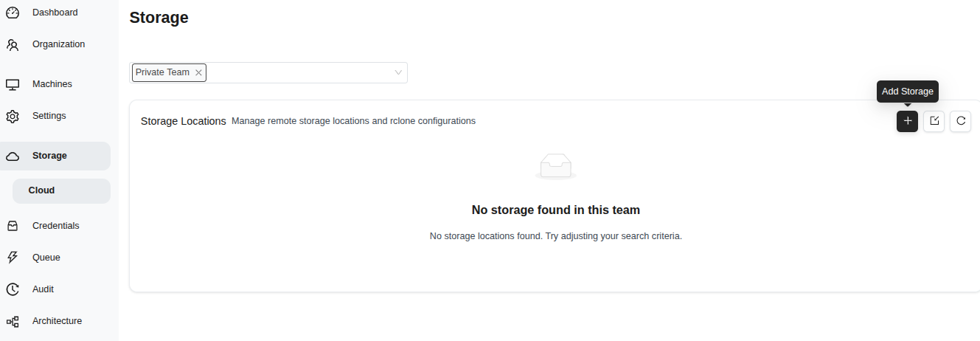Expand the team selector dropdown arrow
This screenshot has width=980, height=341.
tap(398, 72)
